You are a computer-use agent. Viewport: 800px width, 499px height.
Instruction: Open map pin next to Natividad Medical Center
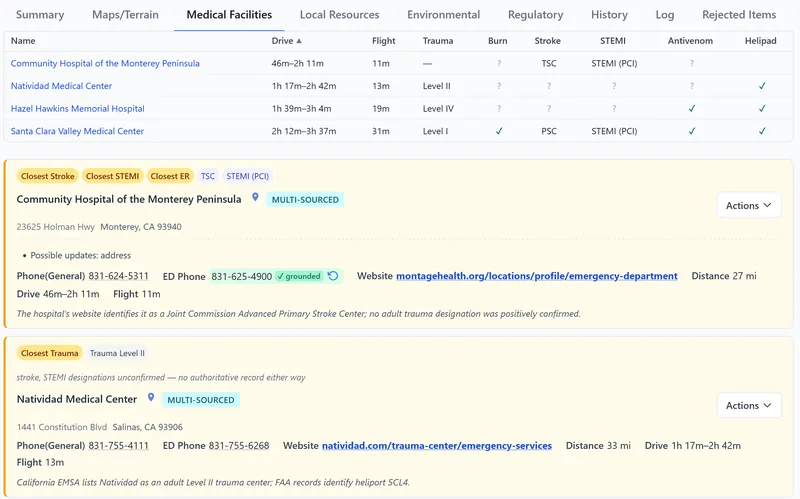(151, 397)
